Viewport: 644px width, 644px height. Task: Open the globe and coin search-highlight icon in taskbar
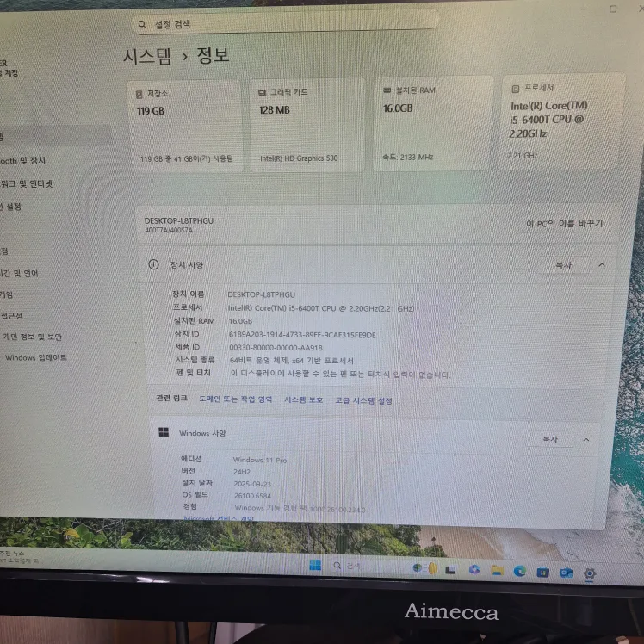tap(425, 568)
